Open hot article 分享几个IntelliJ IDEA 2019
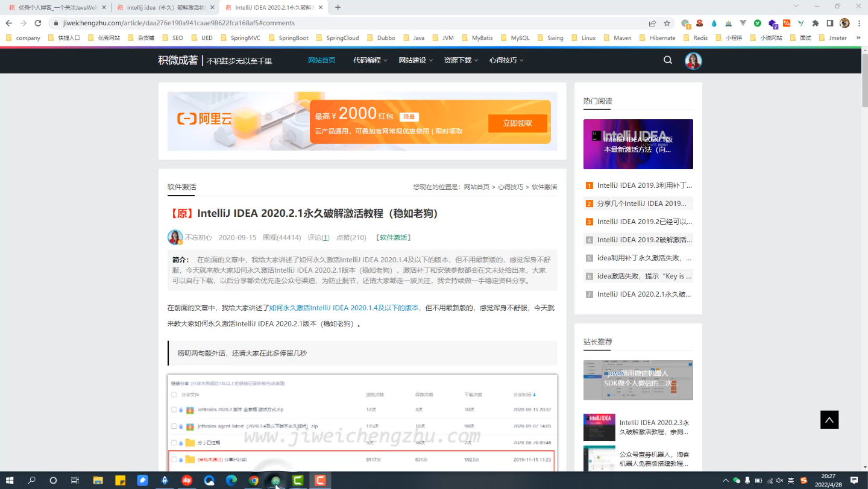The image size is (868, 489). pyautogui.click(x=642, y=204)
